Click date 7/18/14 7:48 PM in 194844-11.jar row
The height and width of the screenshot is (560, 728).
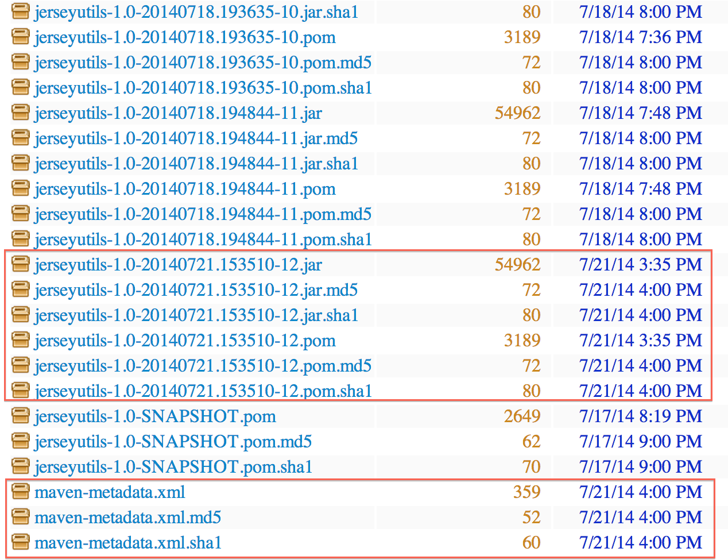[x=641, y=113]
